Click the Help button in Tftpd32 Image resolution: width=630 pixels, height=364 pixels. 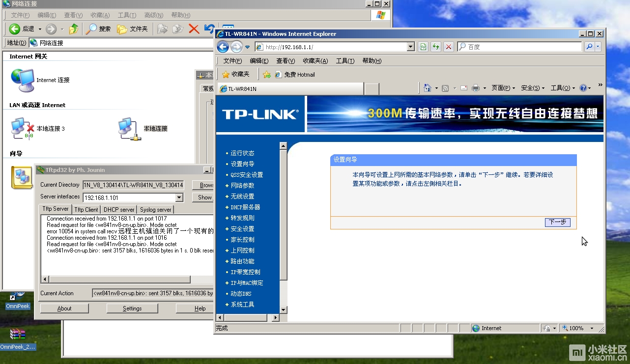click(x=195, y=308)
